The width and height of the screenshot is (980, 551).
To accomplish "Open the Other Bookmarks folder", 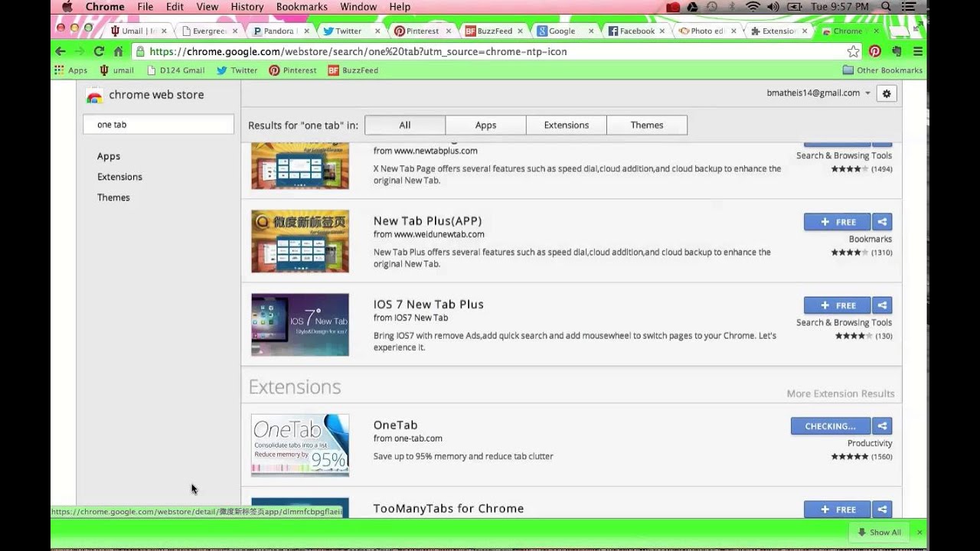I will (882, 70).
